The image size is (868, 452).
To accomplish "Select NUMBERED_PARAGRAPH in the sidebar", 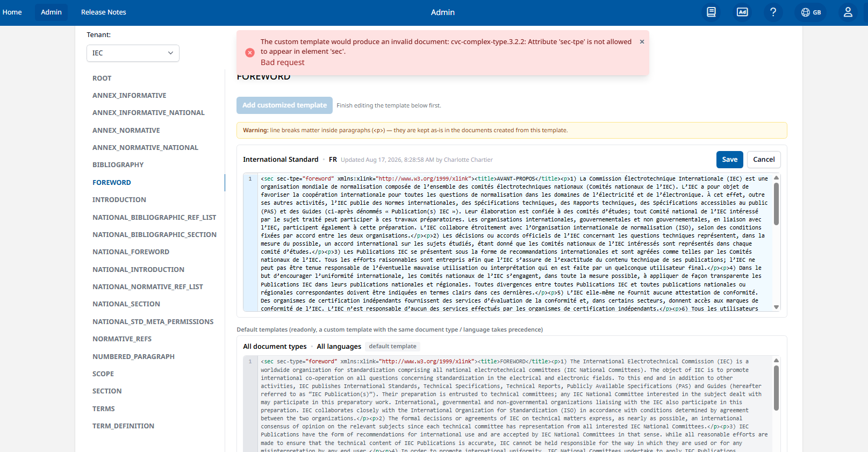I will point(133,357).
